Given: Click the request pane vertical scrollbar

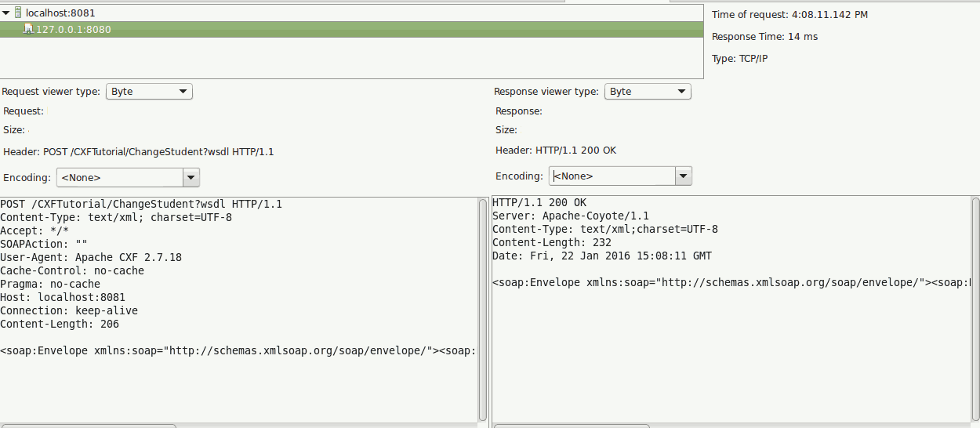Looking at the screenshot, I should pos(483,310).
